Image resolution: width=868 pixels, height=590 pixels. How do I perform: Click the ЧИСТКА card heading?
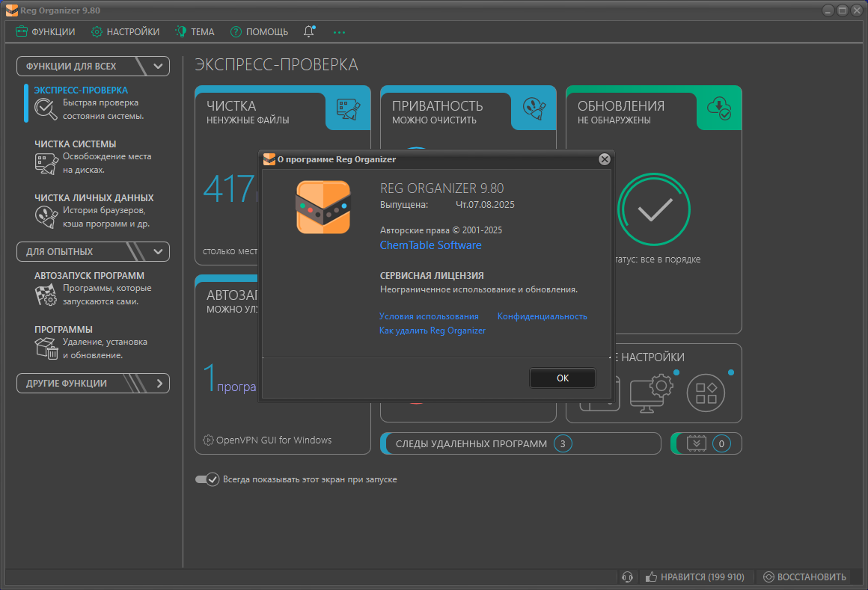coord(231,105)
